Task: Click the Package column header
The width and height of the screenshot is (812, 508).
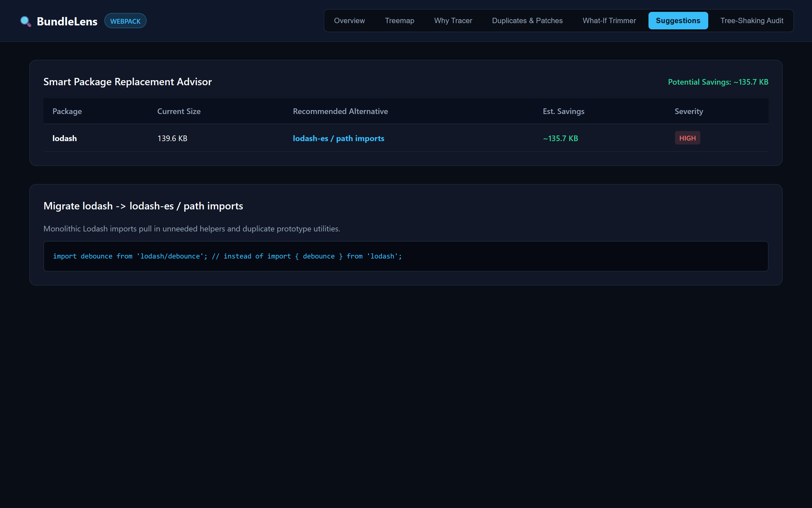Action: tap(67, 111)
